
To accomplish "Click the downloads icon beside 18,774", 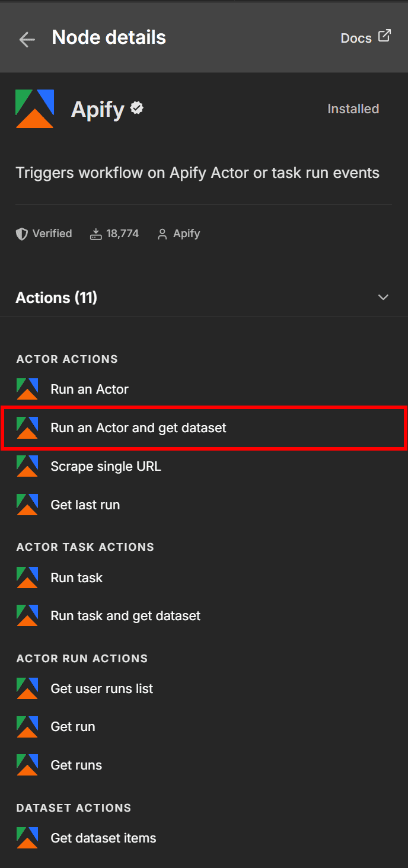I will click(95, 234).
